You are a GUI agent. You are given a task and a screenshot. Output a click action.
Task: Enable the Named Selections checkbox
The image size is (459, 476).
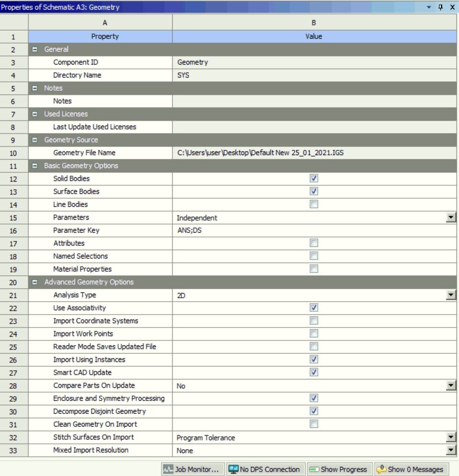[313, 256]
